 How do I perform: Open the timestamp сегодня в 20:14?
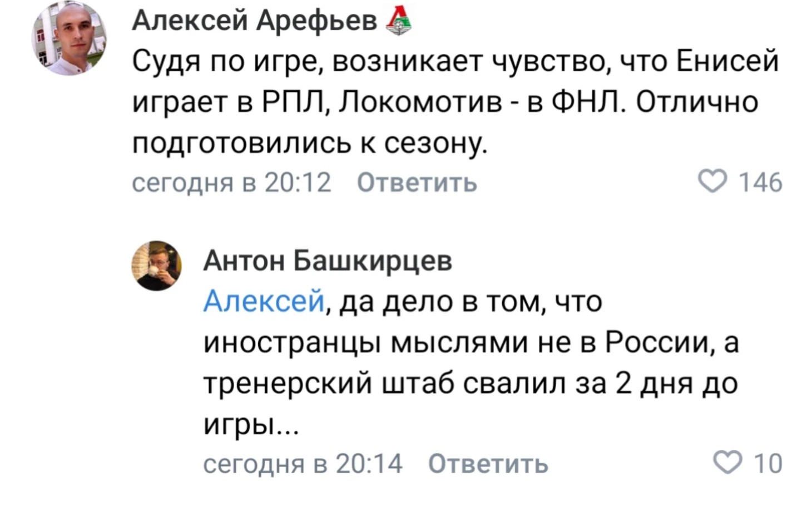point(303,464)
